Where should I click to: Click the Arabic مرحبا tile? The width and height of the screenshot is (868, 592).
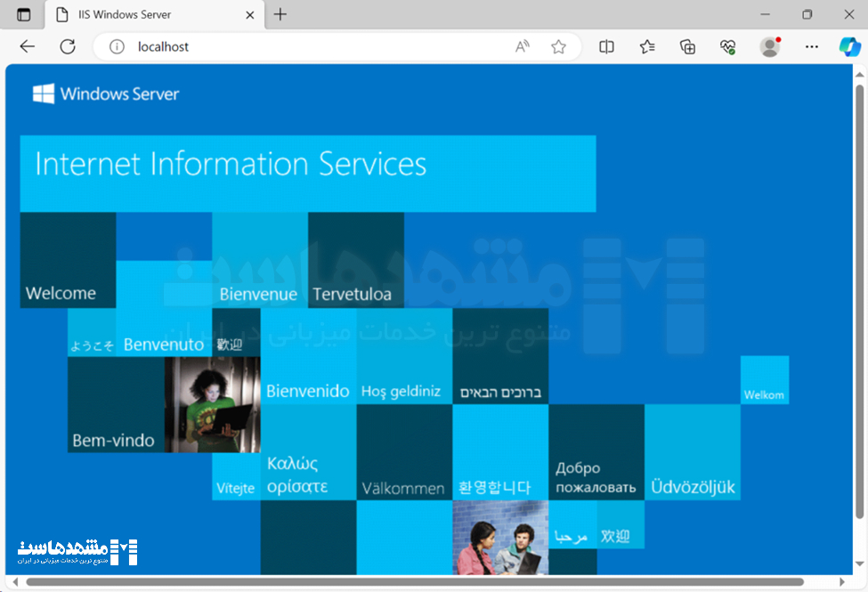[x=572, y=524]
